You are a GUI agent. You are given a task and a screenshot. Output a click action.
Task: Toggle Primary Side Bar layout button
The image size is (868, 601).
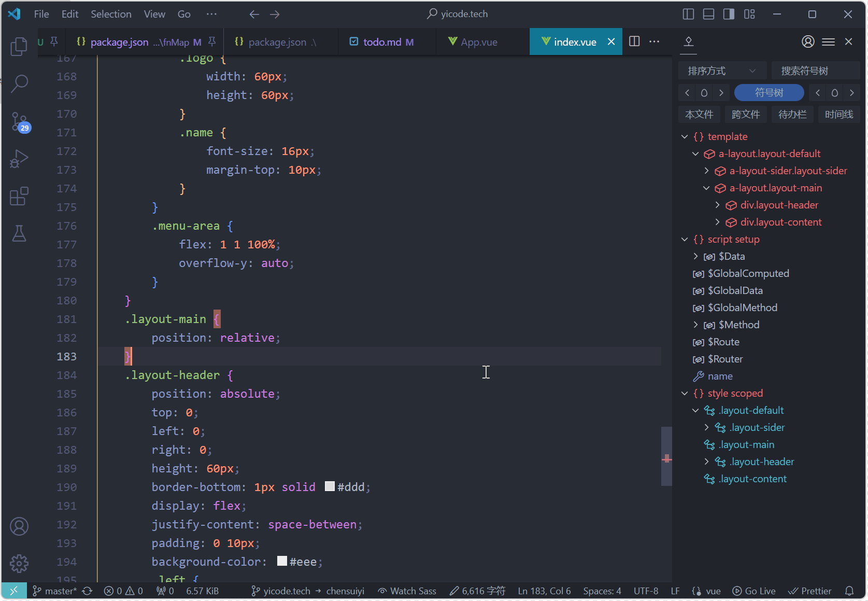click(x=688, y=15)
